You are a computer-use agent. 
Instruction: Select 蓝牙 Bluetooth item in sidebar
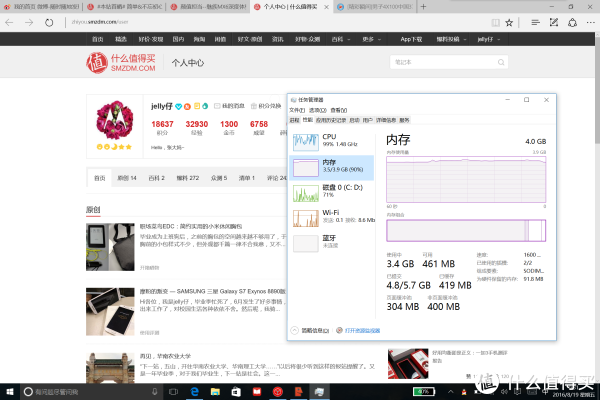coord(331,242)
